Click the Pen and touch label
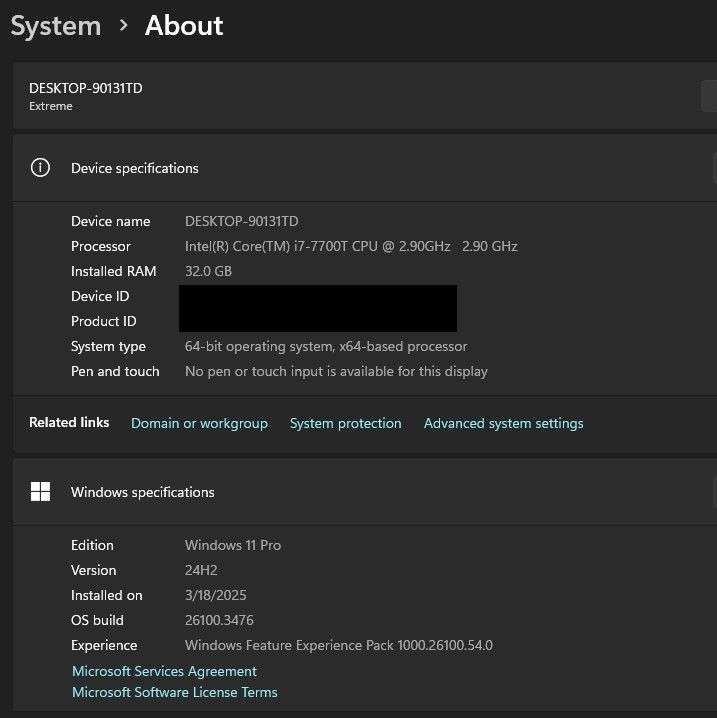Image resolution: width=717 pixels, height=718 pixels. (x=115, y=371)
